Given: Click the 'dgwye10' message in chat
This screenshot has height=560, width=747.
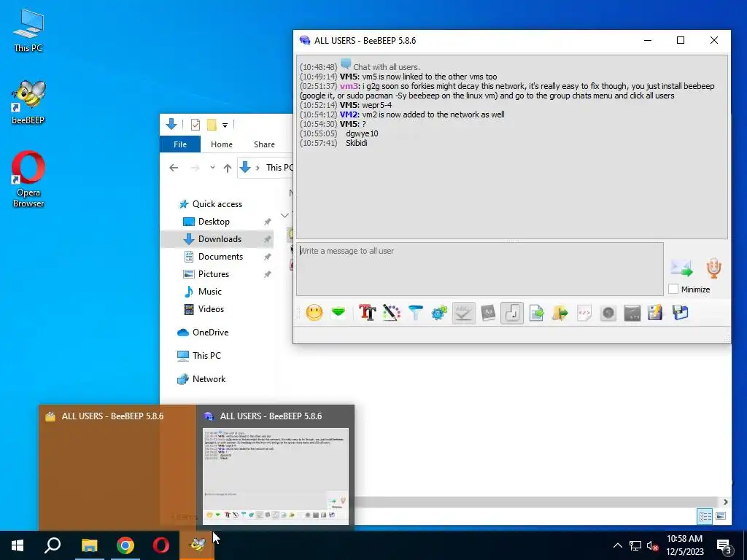Looking at the screenshot, I should click(x=362, y=133).
